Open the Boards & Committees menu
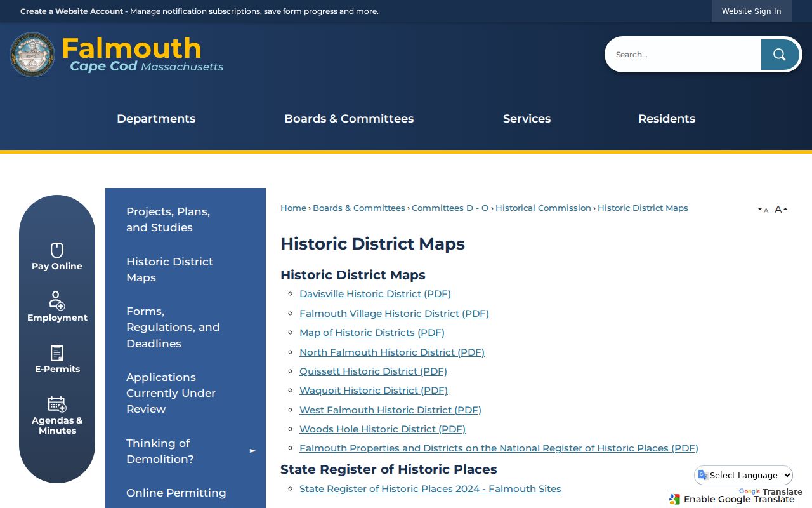The image size is (812, 508). (x=349, y=119)
